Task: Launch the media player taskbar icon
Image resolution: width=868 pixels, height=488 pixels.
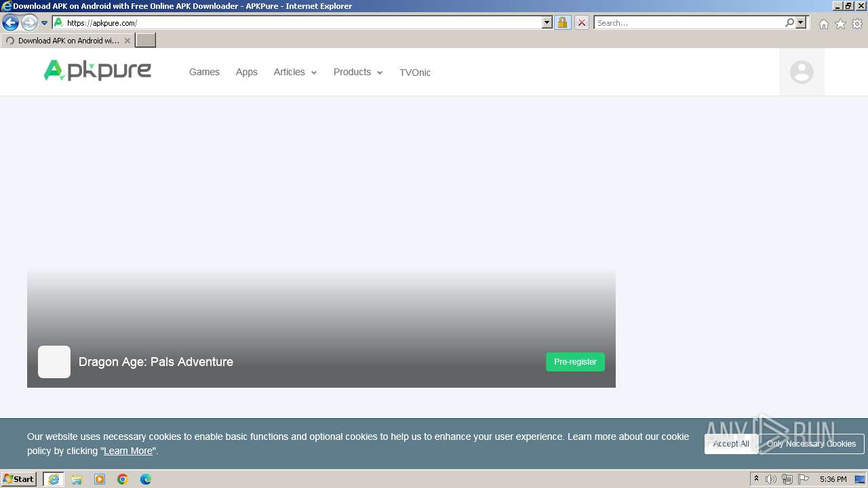Action: 100,479
